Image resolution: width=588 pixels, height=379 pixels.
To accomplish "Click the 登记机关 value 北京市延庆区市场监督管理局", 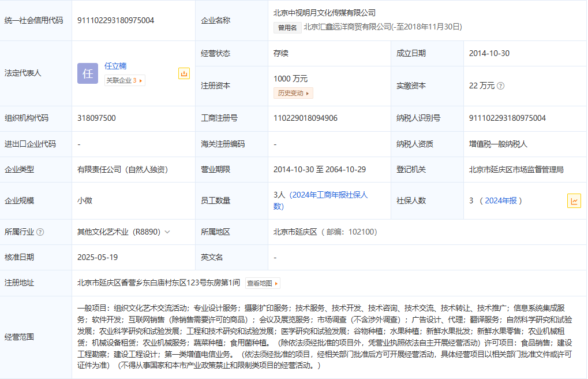I will coord(516,169).
